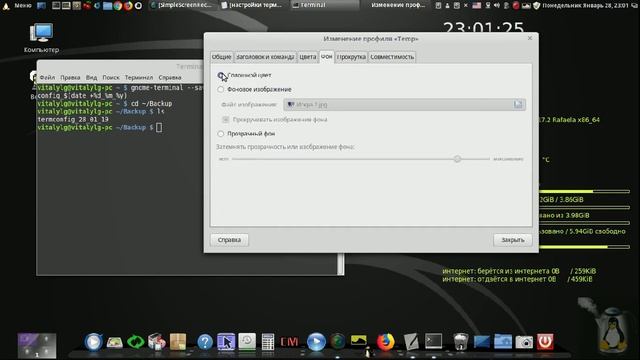Open the blue folder dock icon
The image size is (640, 360).
point(503,342)
